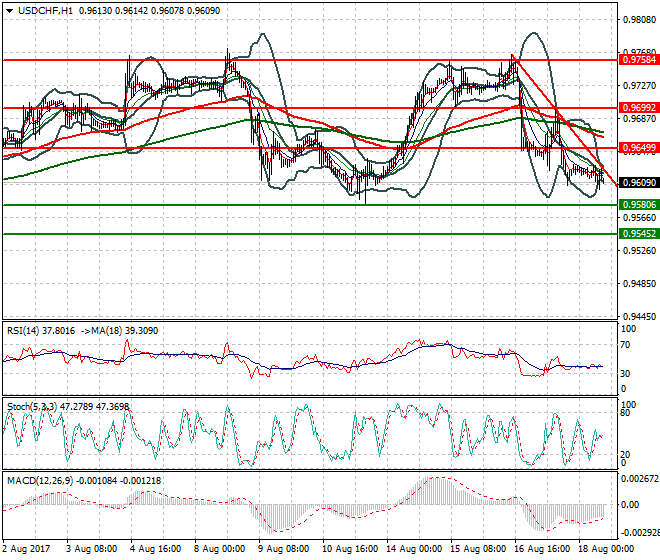Select the green 0.95806 support level tag

638,205
